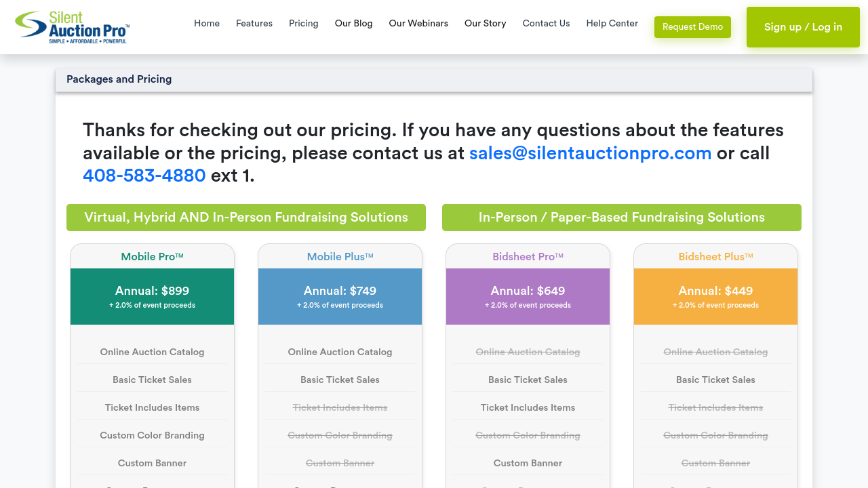Open the Home menu item
Image resolution: width=868 pixels, height=488 pixels.
(x=207, y=23)
